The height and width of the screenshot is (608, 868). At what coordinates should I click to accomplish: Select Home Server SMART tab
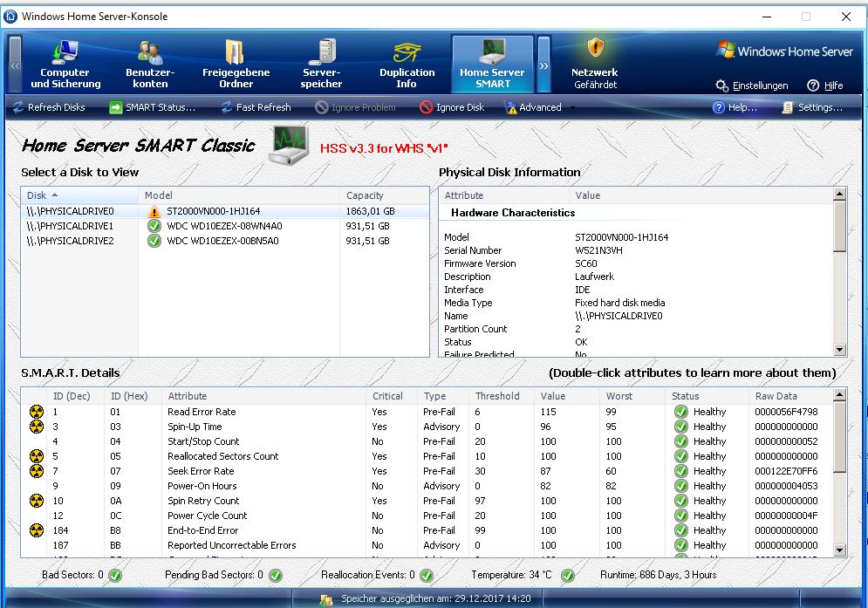[x=492, y=65]
